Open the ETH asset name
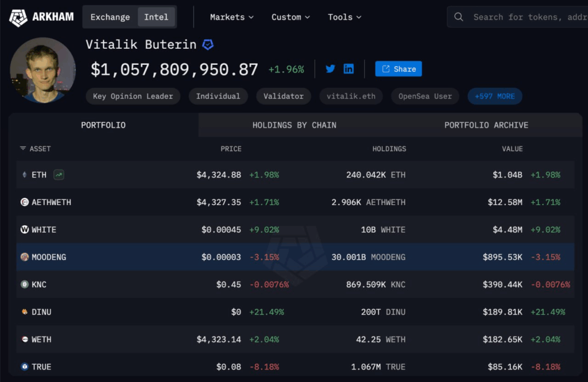The image size is (588, 382). [x=39, y=175]
